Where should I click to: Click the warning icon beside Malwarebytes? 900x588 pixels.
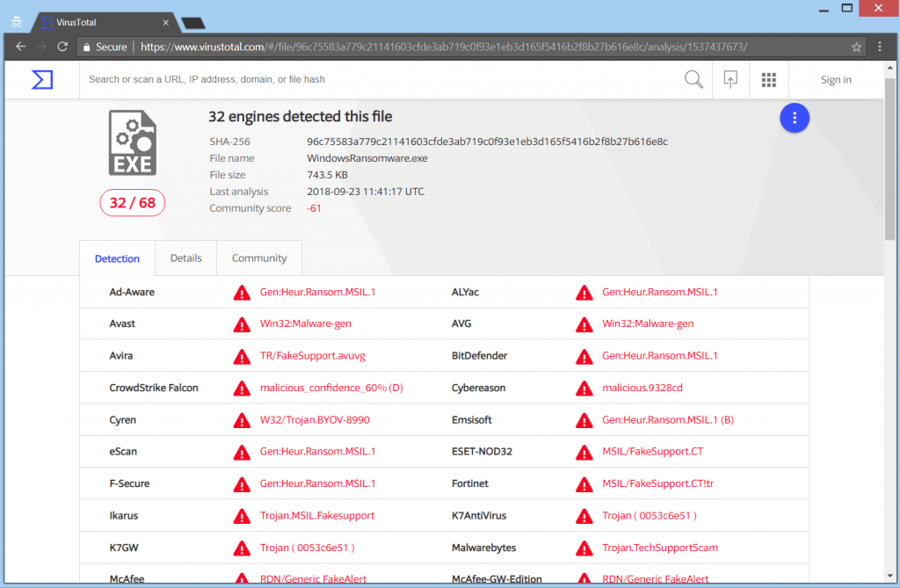(584, 548)
